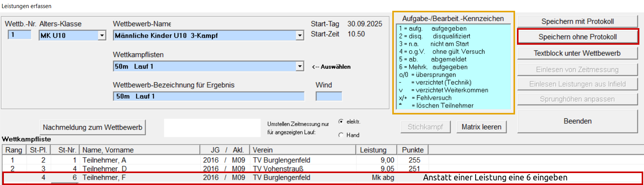
Task: Click 'Speichern mit Protokoll' button
Action: coord(577,22)
